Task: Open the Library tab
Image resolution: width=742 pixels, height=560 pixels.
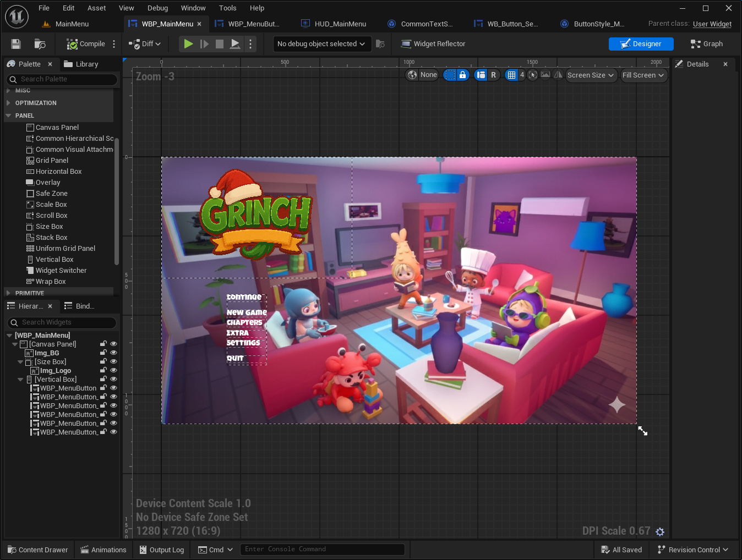Action: [81, 64]
